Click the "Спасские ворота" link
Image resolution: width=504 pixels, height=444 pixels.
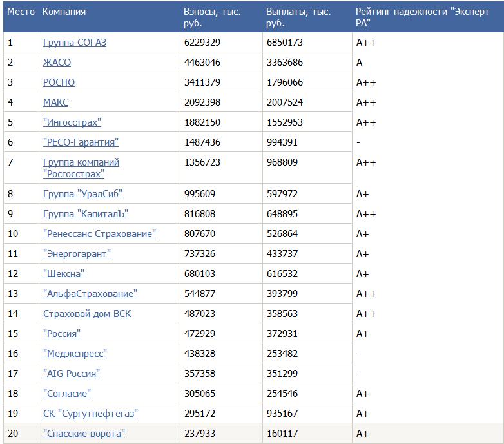(x=84, y=434)
